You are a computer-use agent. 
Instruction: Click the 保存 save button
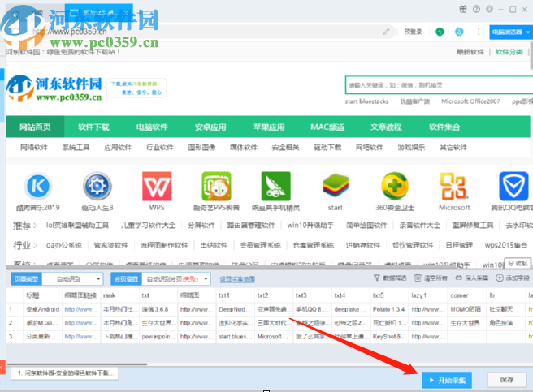coord(507,380)
